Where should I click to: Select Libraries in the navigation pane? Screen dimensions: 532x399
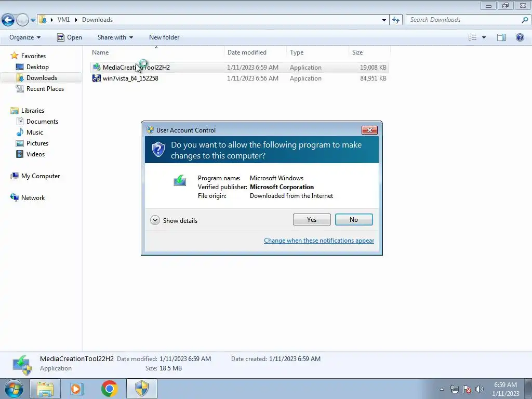[x=33, y=111]
